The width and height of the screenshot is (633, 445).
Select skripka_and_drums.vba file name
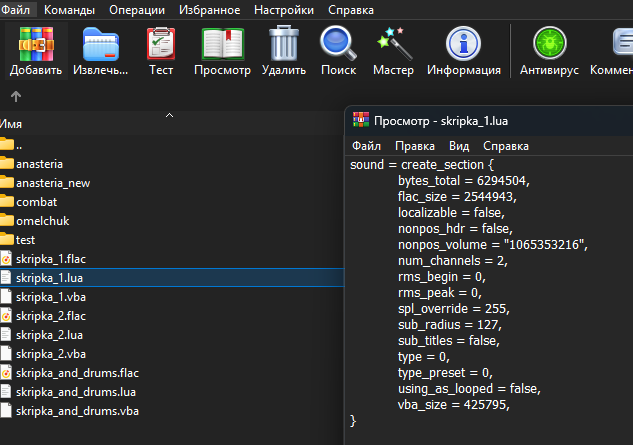click(x=78, y=411)
